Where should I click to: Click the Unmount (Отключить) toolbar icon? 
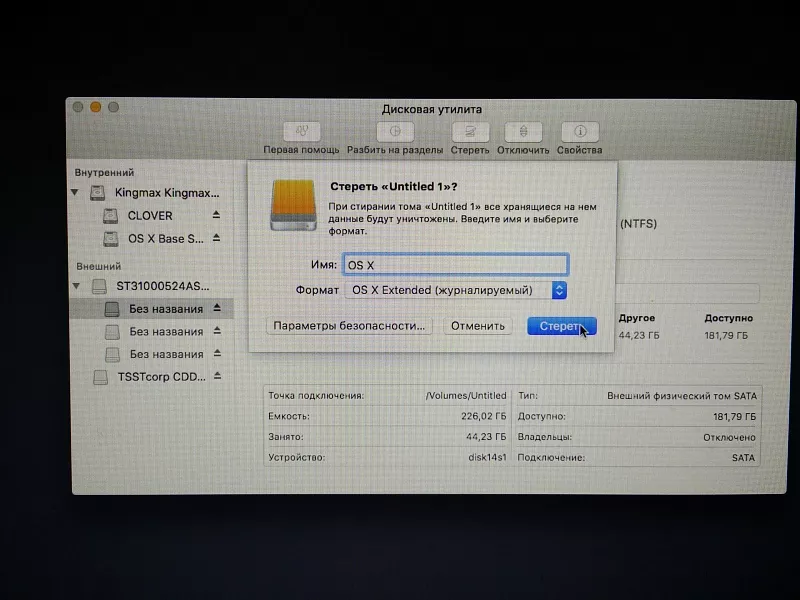523,132
